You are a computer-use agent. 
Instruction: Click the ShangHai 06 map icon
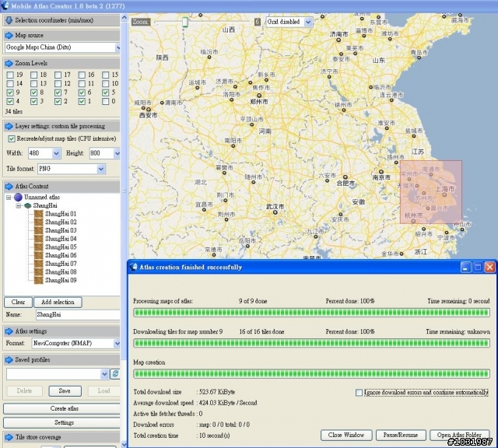tap(38, 255)
